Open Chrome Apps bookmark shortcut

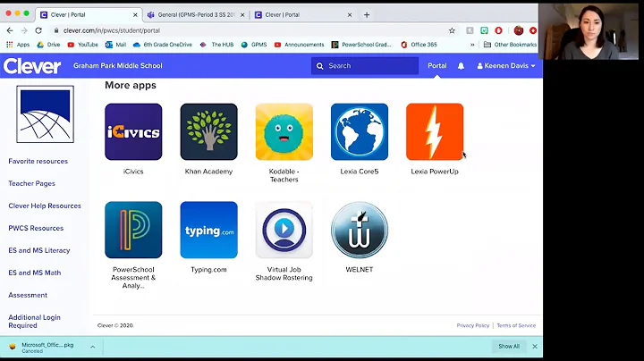pyautogui.click(x=18, y=45)
